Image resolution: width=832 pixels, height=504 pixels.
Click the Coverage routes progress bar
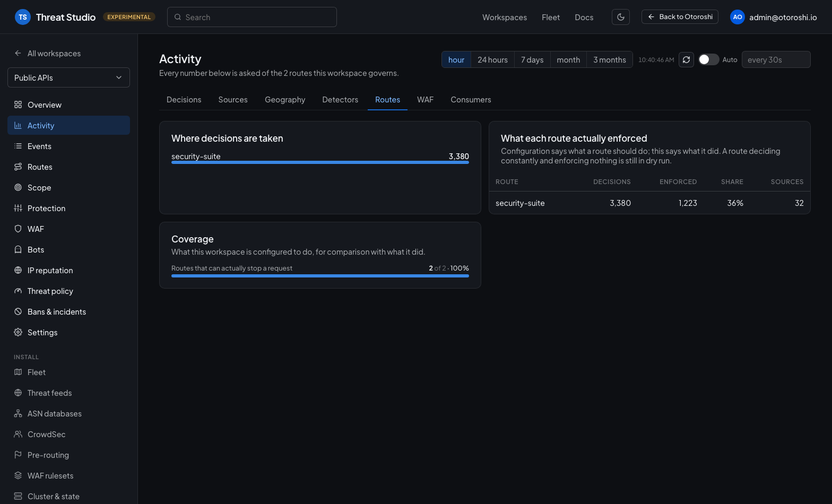coord(320,276)
